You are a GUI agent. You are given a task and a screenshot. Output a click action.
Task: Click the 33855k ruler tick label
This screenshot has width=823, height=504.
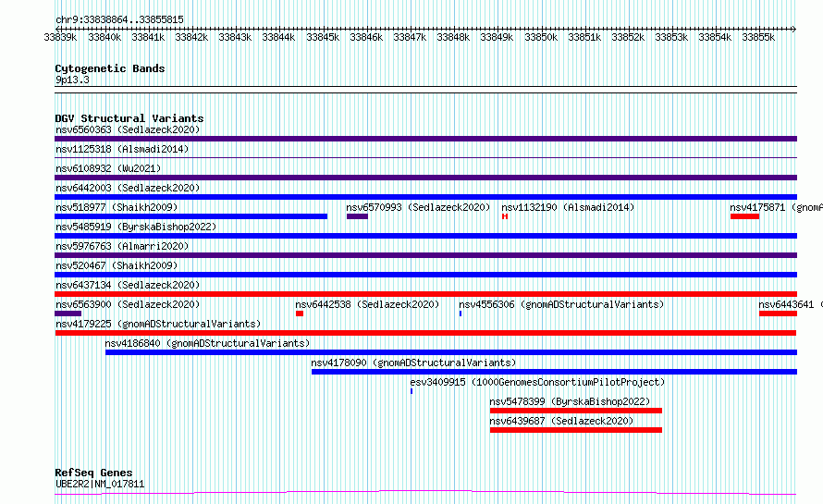pyautogui.click(x=758, y=37)
